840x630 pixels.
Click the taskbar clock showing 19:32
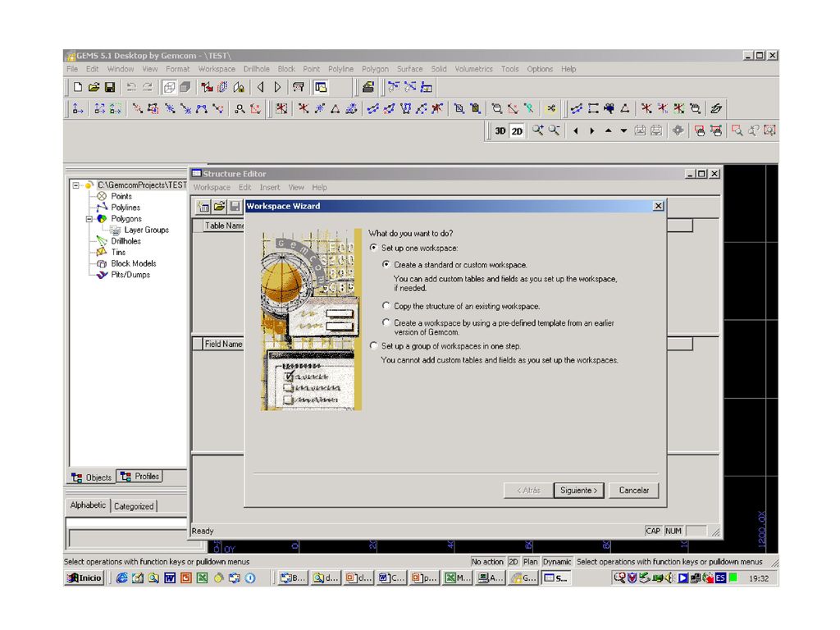point(759,578)
